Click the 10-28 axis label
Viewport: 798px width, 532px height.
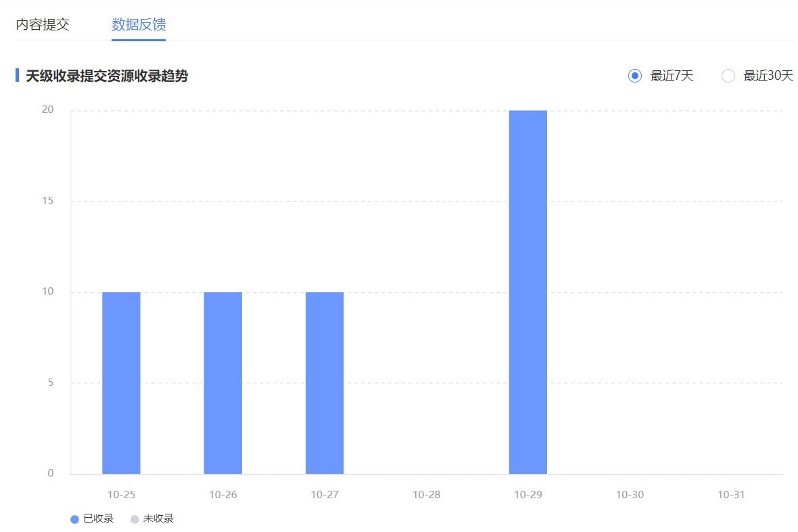point(427,494)
